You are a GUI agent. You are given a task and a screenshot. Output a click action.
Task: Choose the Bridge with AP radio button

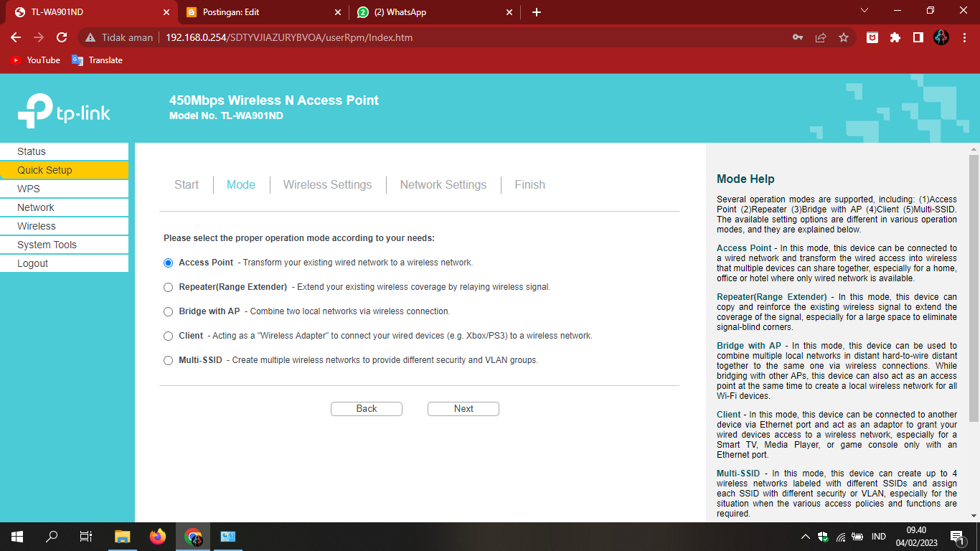pyautogui.click(x=168, y=311)
